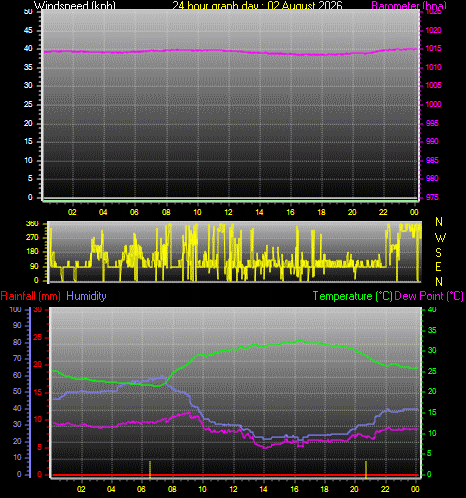This screenshot has height=498, width=466.
Task: Click hour label 18 under the windspeed graph
Action: [x=321, y=212]
